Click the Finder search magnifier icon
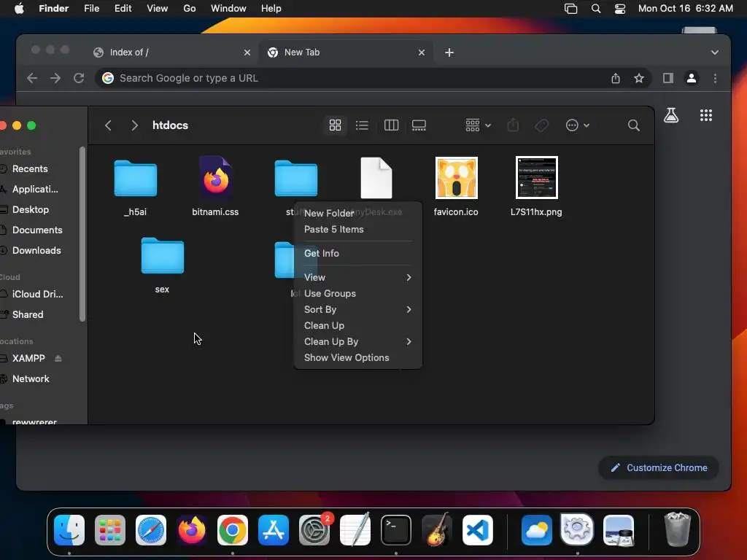 pos(634,125)
